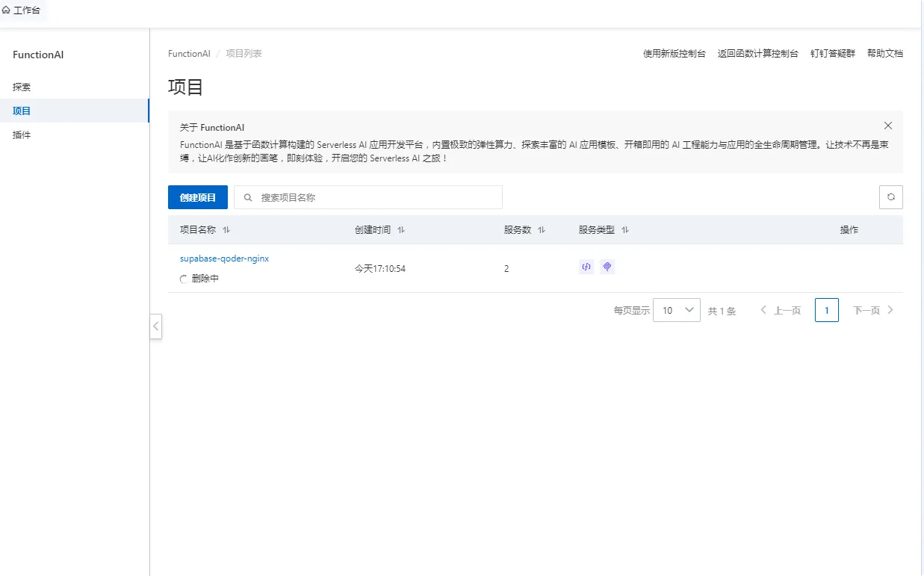Click the 工作台 home icon top left
924x576 pixels.
(8, 10)
